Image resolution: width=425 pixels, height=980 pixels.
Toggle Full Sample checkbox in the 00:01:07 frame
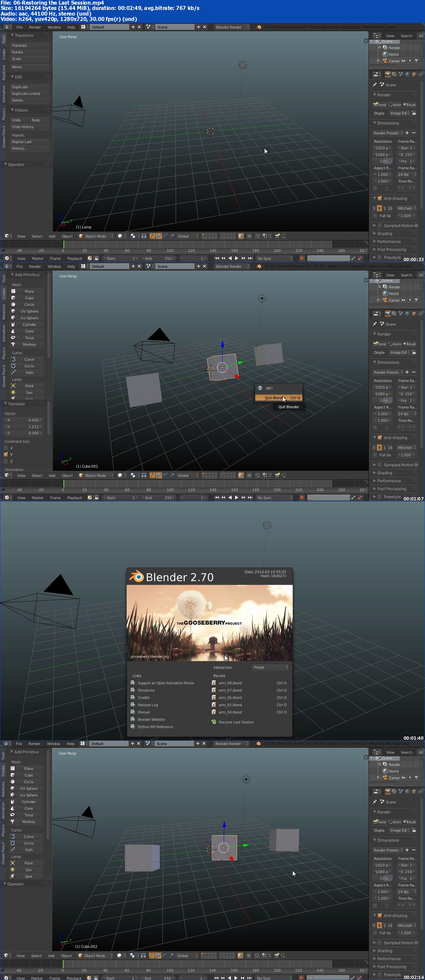pos(375,455)
